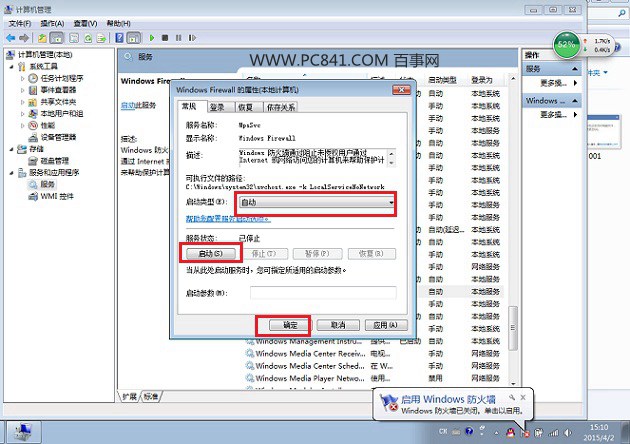Select 本地用户和组 in the tree
The width and height of the screenshot is (630, 444).
point(62,114)
